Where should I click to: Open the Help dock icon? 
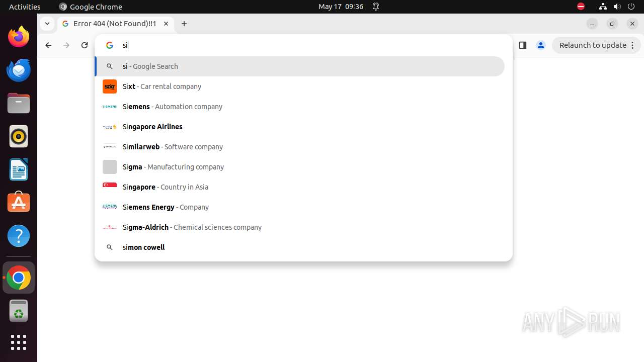click(x=19, y=236)
